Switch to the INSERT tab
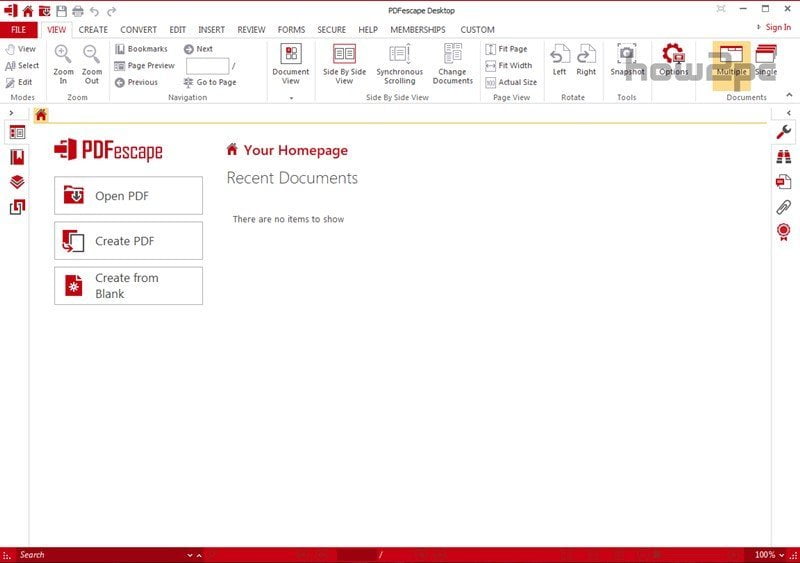800x563 pixels. pyautogui.click(x=211, y=30)
